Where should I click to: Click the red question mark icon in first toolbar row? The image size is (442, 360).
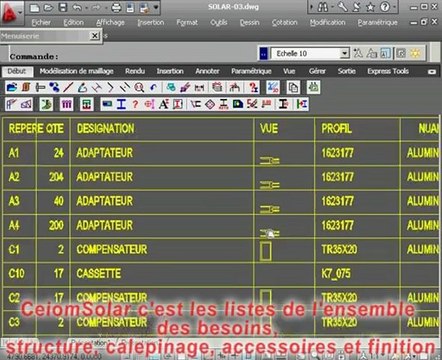254,88
